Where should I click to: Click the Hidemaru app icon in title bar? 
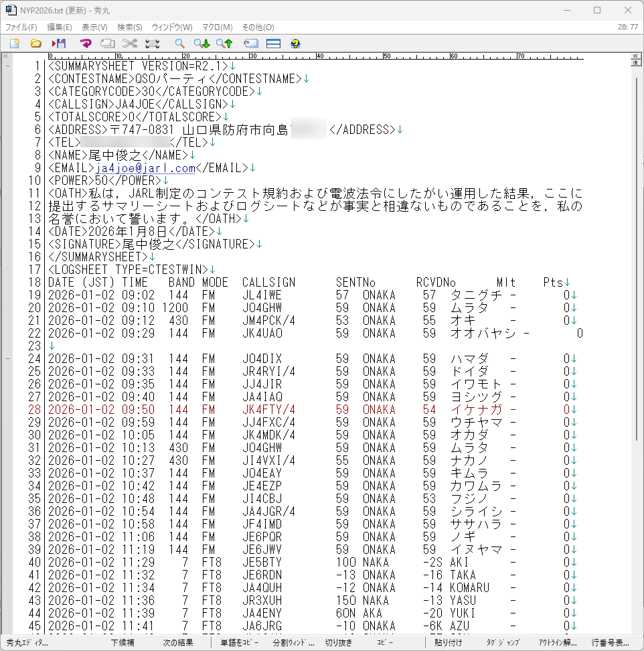(x=11, y=10)
